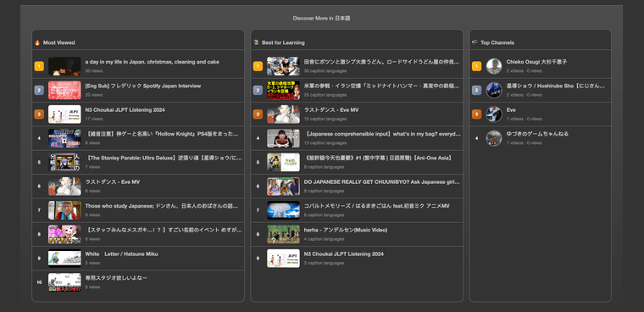Viewport: 644px width, 312px height.
Task: Open 星導ショウ / Hoshirube Sho channel avatar
Action: [x=494, y=90]
